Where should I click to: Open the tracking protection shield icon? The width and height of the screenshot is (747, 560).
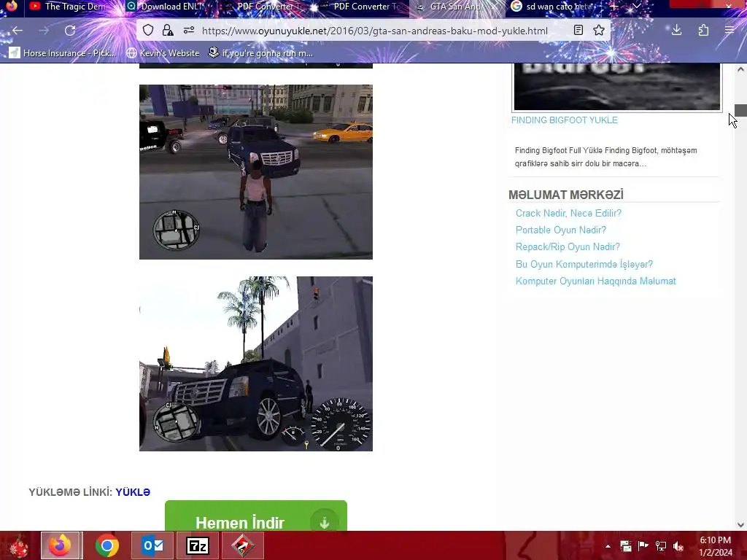point(148,31)
